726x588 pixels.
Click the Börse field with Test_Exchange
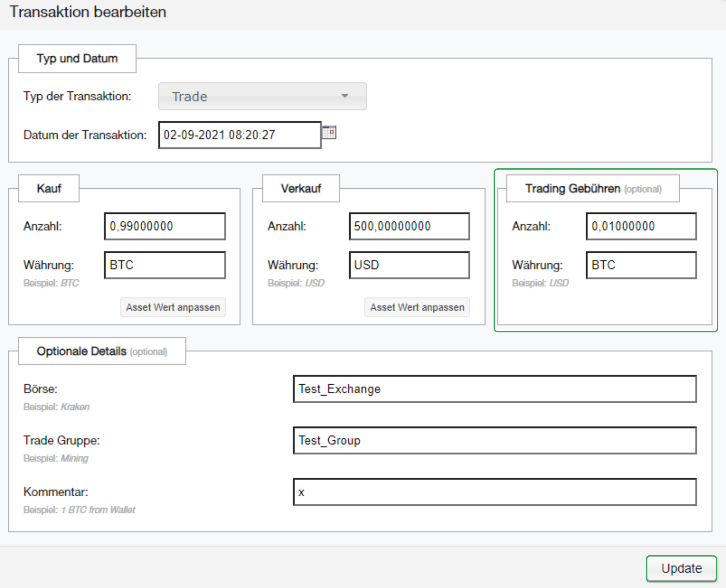click(x=495, y=389)
